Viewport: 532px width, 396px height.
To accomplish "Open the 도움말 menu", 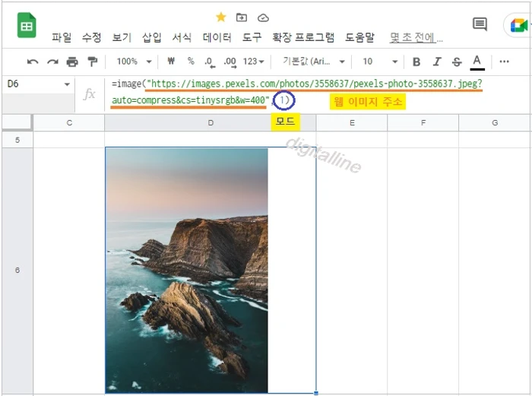I will (359, 37).
